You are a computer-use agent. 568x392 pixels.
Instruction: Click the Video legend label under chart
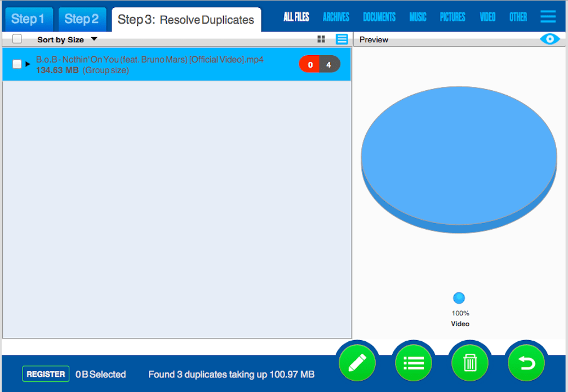click(x=460, y=324)
